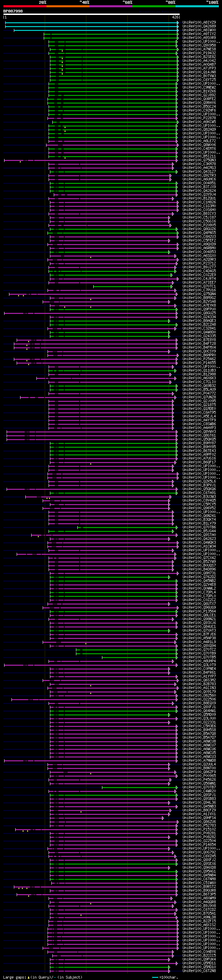Select the UniRef100_P04772 label

tap(199, 394)
